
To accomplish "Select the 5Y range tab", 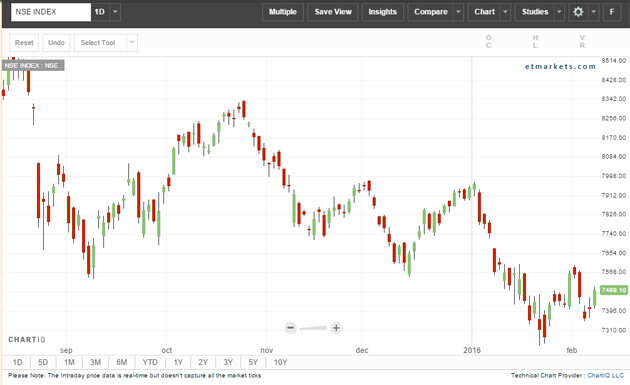I will pos(253,362).
